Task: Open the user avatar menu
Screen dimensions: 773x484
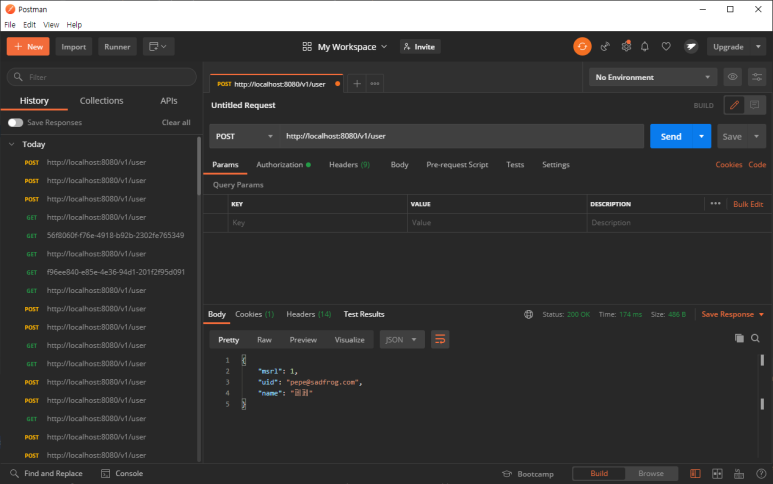Action: pos(691,47)
